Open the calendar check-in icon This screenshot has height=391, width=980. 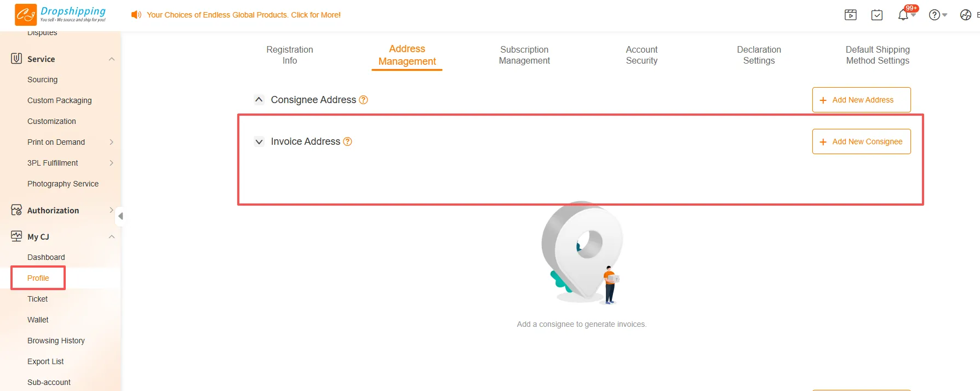click(x=876, y=15)
